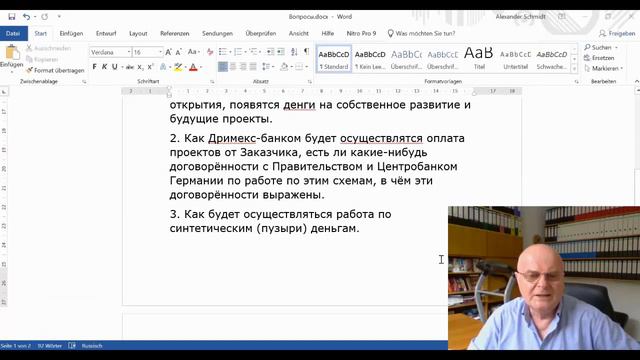The image size is (640, 360).
Task: Apply the yellow text highlight color
Action: [x=178, y=67]
